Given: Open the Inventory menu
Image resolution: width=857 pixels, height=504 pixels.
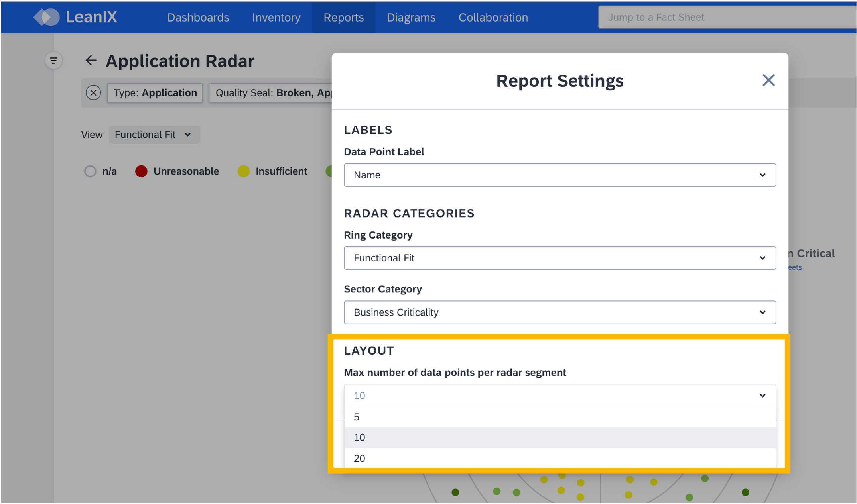Looking at the screenshot, I should tap(276, 17).
